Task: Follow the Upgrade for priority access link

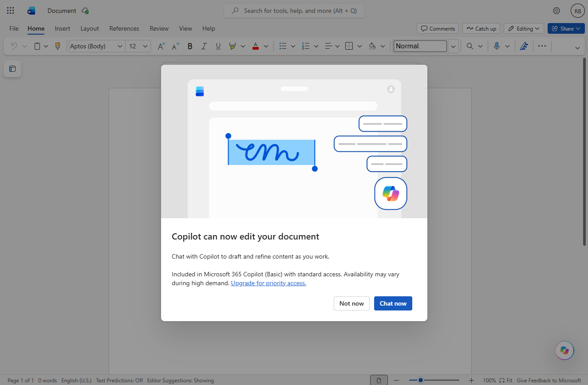Action: [268, 283]
